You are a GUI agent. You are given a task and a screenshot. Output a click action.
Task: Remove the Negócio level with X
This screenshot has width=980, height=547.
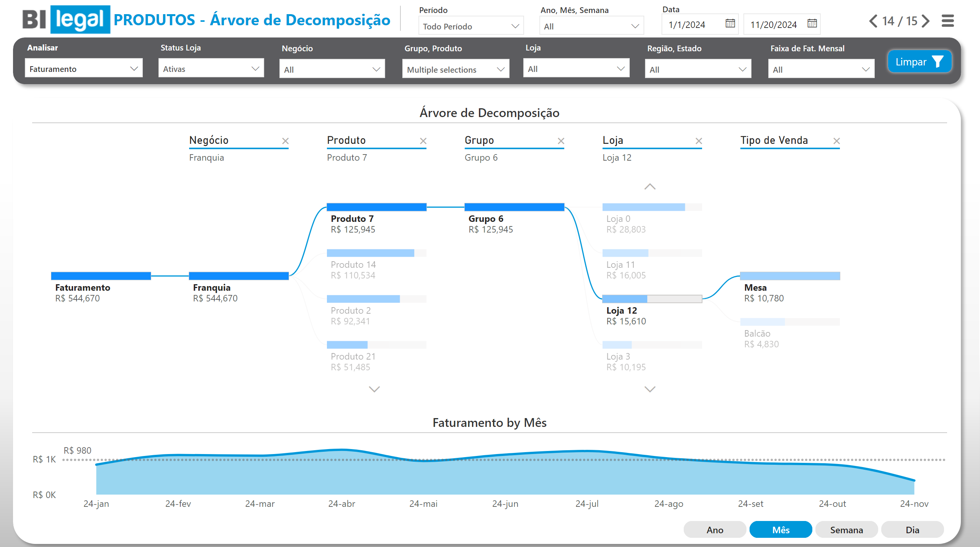click(285, 141)
